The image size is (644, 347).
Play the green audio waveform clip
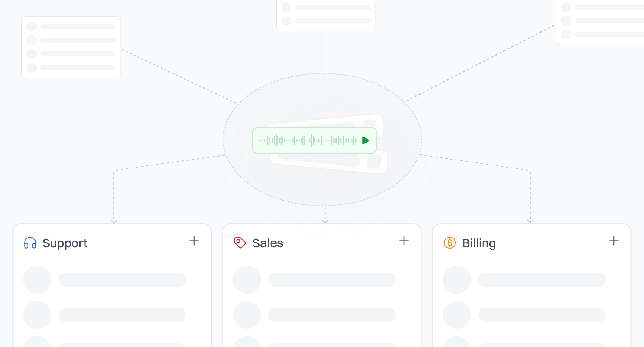(365, 140)
